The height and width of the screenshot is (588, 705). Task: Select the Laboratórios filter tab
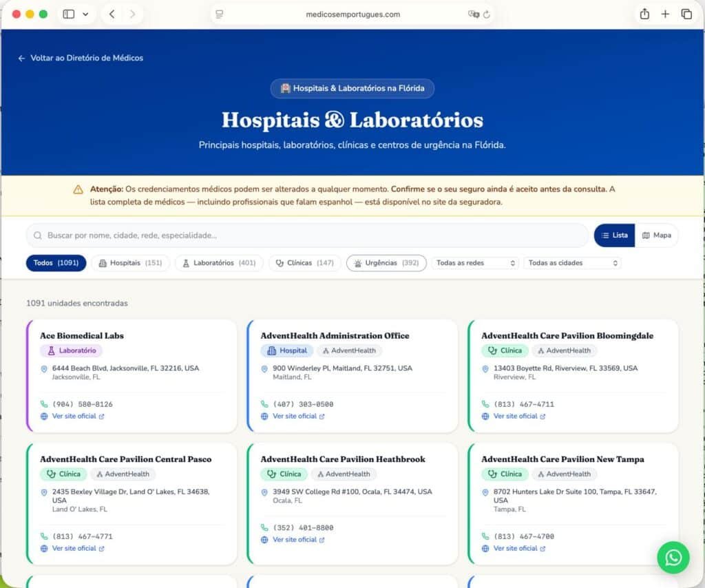pos(218,263)
